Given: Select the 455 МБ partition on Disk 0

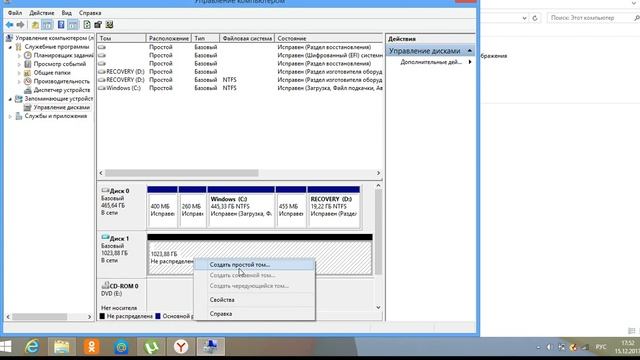Looking at the screenshot, I should click(x=291, y=207).
